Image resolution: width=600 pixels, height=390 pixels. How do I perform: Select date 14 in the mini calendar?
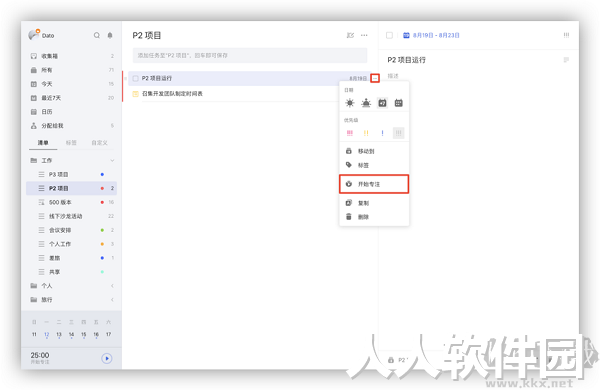(71, 335)
